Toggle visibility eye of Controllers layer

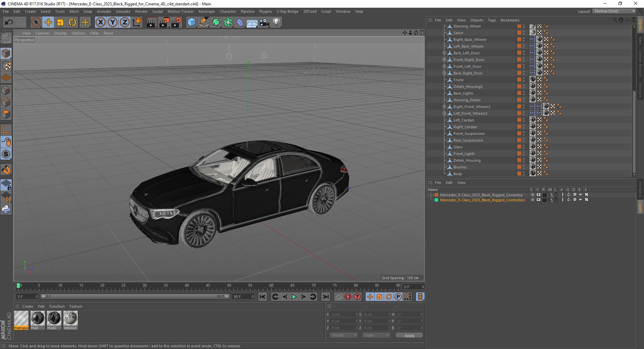(538, 200)
